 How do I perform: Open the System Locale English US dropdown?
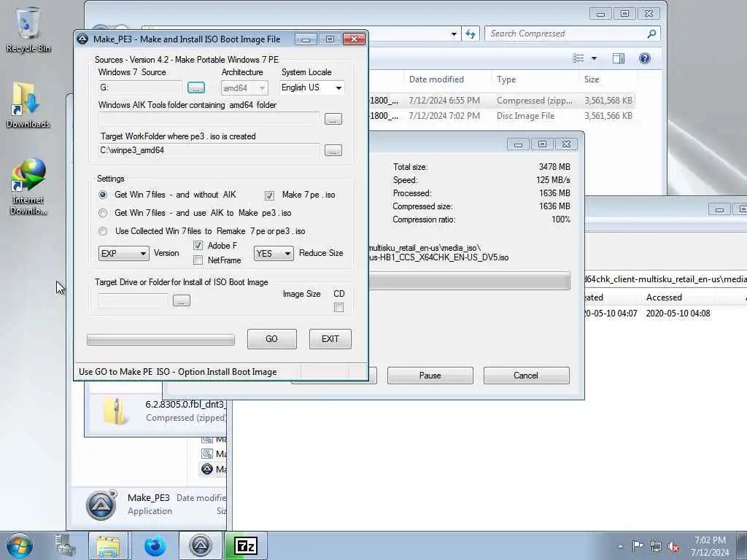tap(311, 87)
